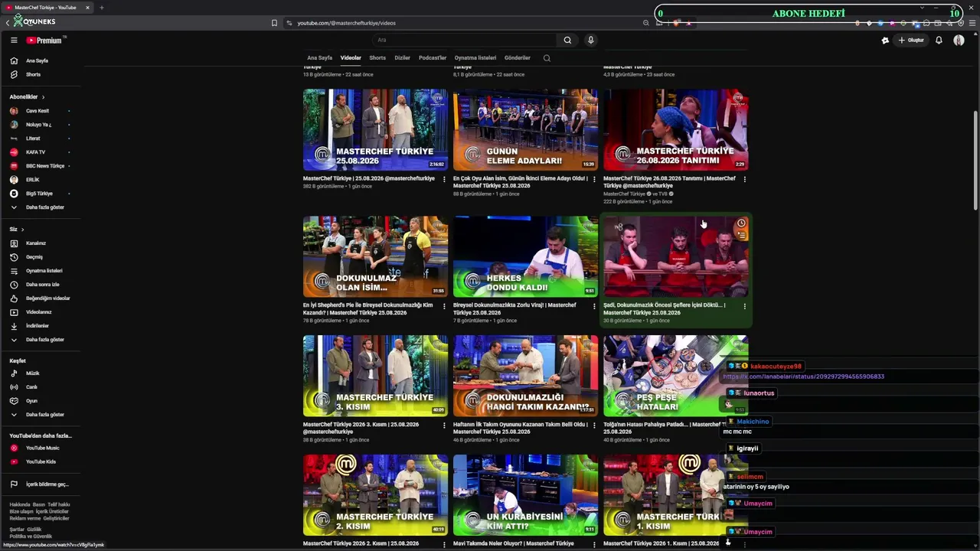Open the Abonelikler section header
980x551 pixels.
point(27,97)
